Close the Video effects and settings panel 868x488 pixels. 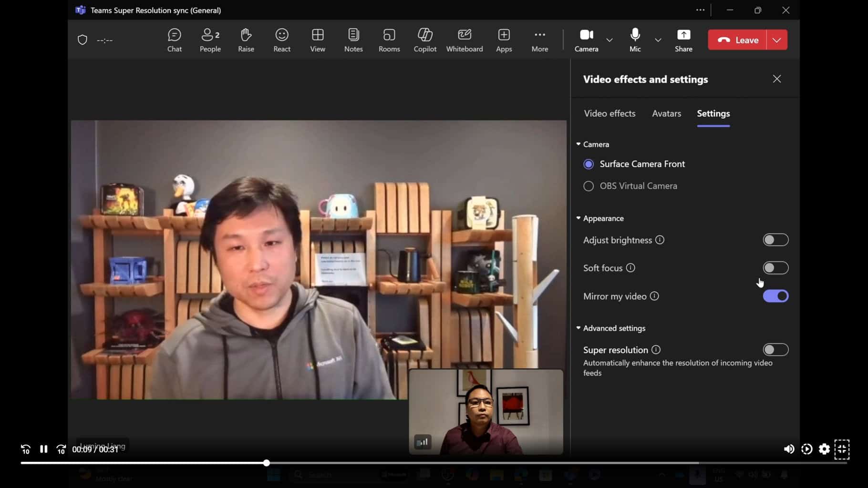(777, 79)
